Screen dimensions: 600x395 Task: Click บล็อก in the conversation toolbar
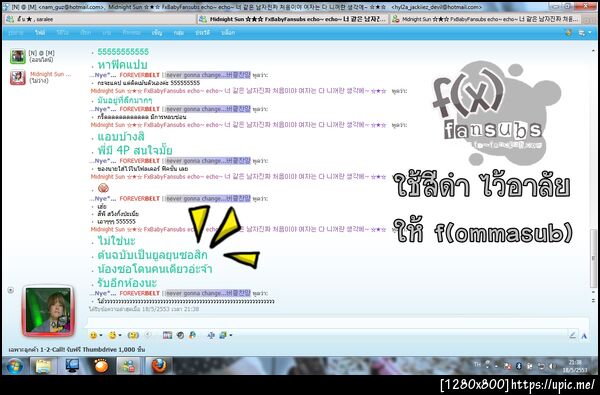[x=228, y=33]
